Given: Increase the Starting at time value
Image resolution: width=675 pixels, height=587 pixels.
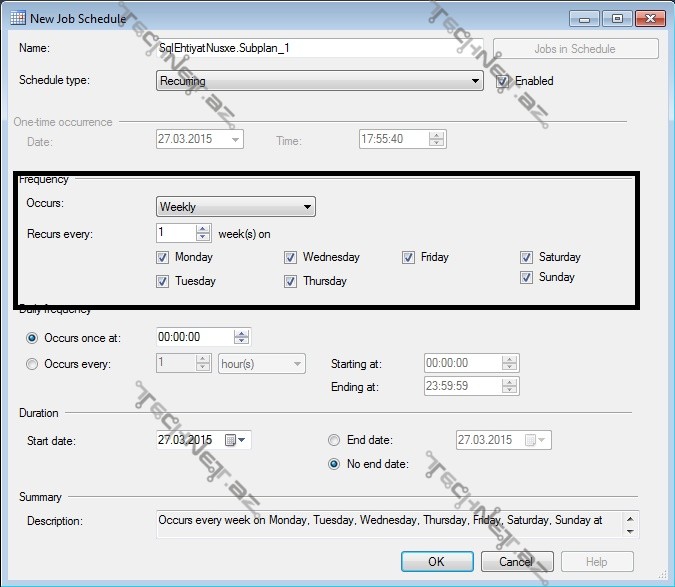Looking at the screenshot, I should click(x=509, y=359).
